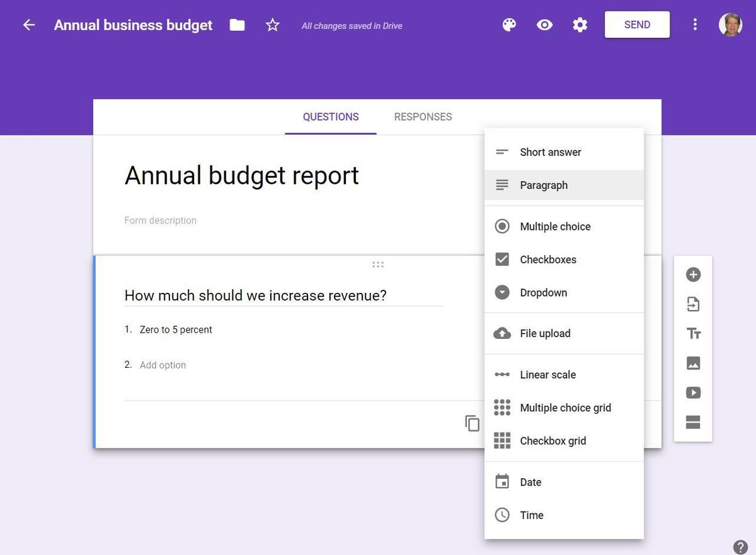Open the more options vertical dots menu
The height and width of the screenshot is (555, 756).
pos(695,25)
